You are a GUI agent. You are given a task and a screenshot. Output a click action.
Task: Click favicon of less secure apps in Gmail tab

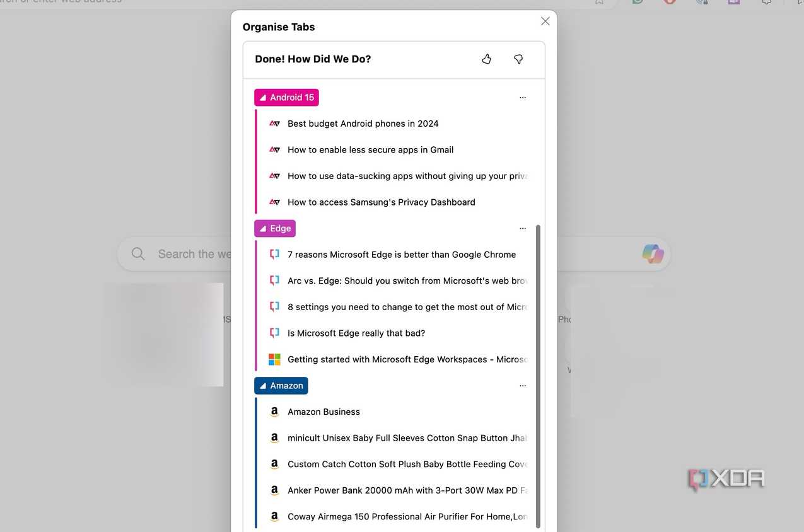274,150
